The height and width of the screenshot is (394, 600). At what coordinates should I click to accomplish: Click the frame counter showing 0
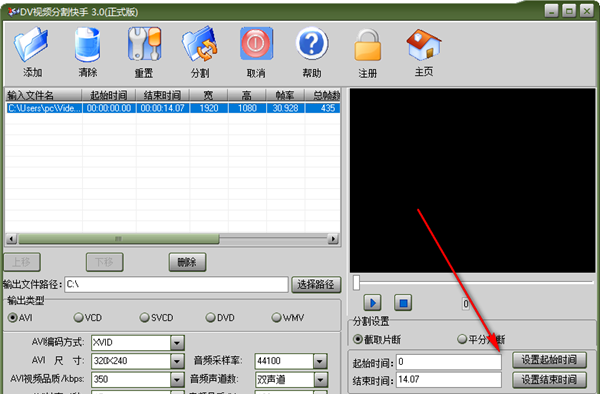click(x=466, y=304)
